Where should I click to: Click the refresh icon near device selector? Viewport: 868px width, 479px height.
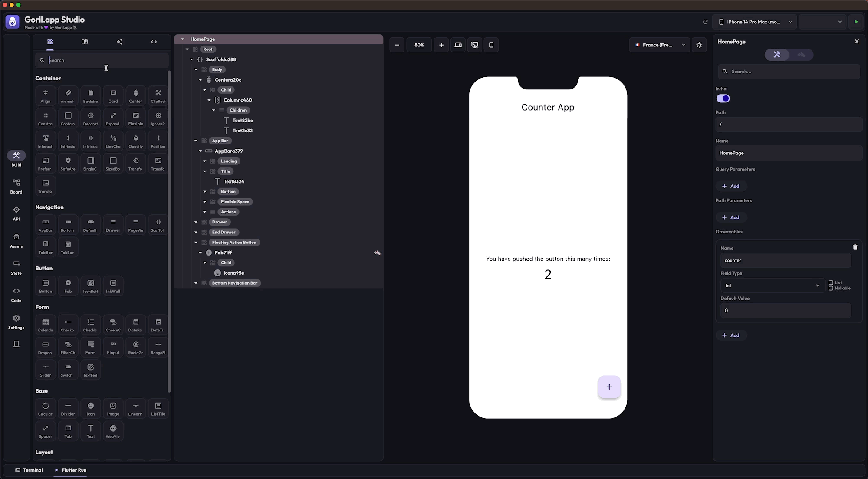point(705,22)
